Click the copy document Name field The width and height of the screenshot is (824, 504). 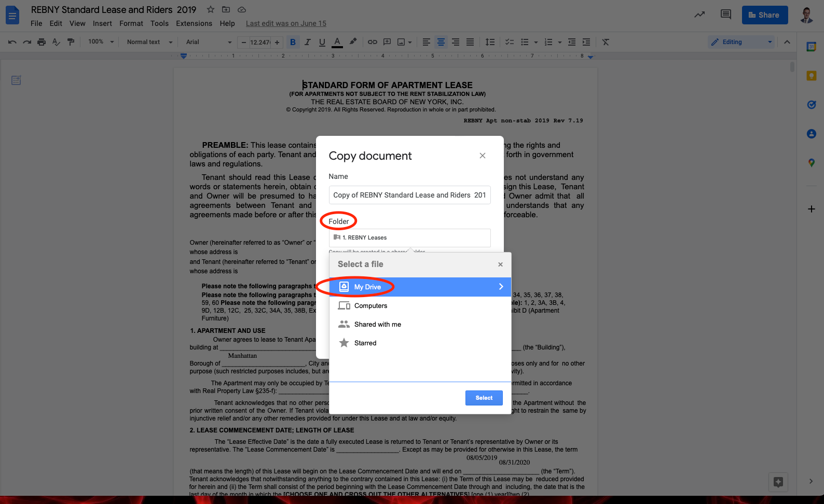[x=409, y=195]
